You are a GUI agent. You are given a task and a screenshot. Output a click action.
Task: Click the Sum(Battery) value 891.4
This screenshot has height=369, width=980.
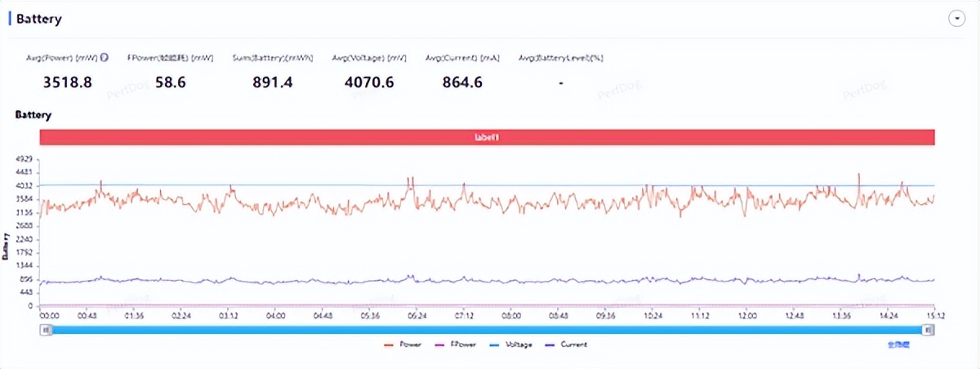coord(274,82)
